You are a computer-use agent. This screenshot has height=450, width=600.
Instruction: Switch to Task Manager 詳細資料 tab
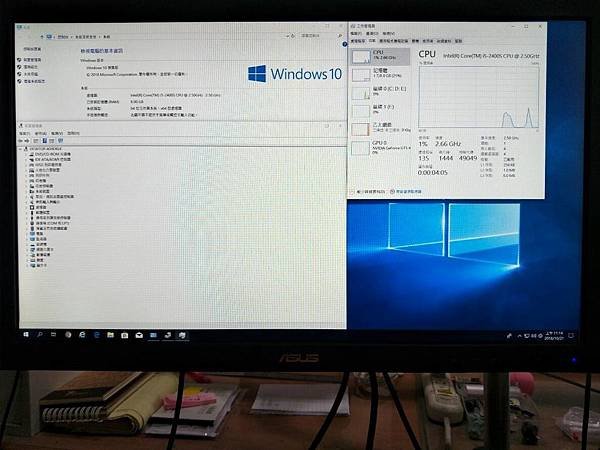[x=444, y=41]
